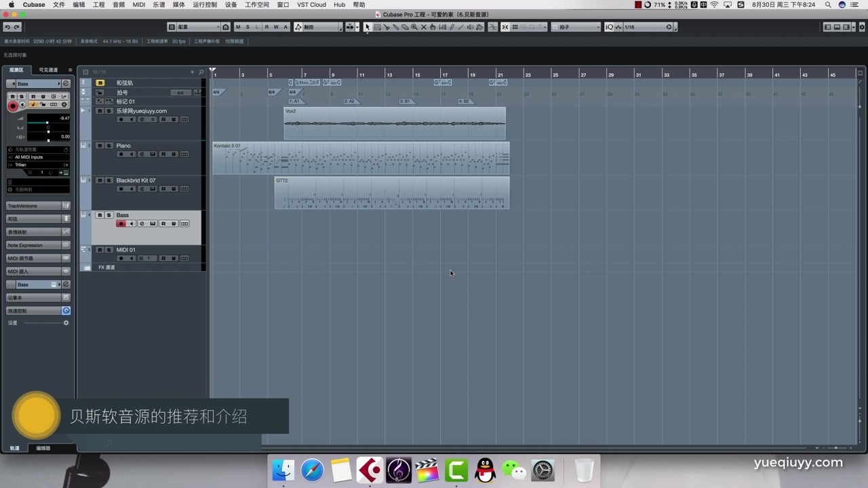Mute the MIDI 01 track
Viewport: 868px width, 488px height.
click(x=100, y=249)
